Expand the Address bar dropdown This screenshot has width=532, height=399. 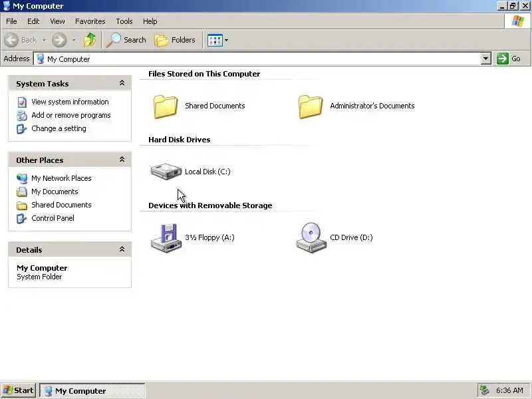point(486,59)
